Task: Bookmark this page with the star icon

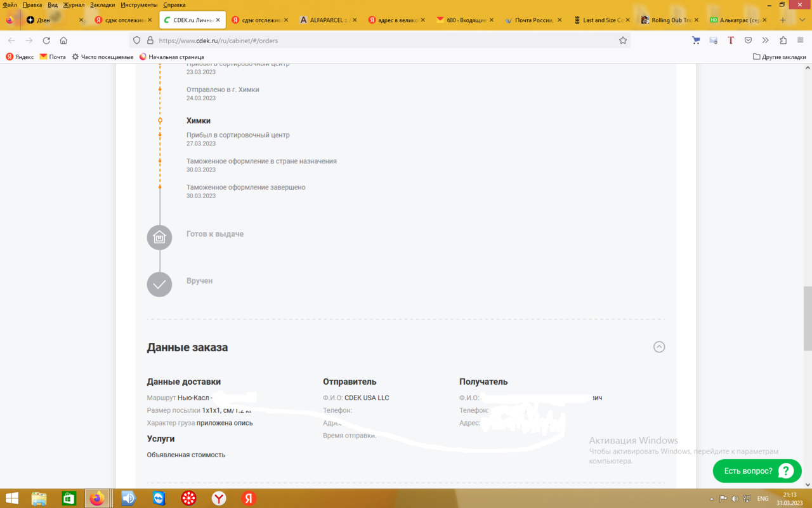Action: pos(623,41)
